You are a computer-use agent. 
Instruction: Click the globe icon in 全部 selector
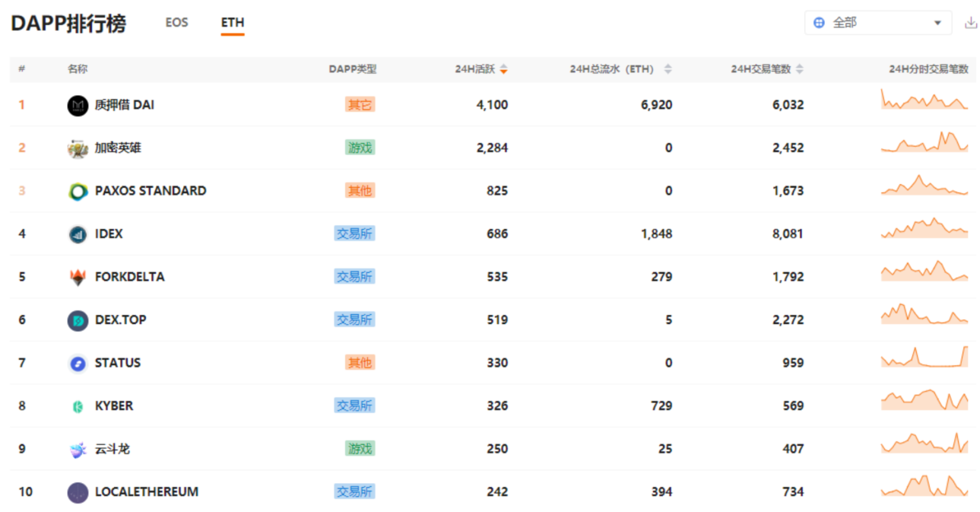[x=819, y=23]
